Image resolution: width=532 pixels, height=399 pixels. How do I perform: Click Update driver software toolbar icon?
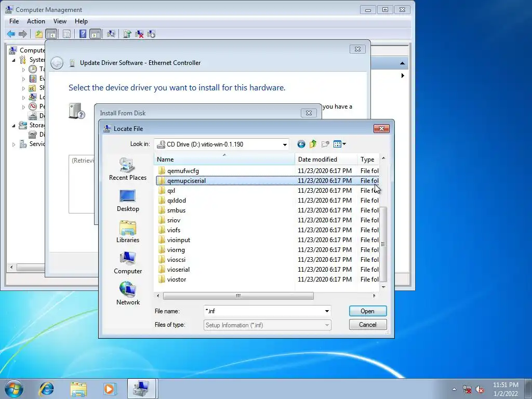127,34
